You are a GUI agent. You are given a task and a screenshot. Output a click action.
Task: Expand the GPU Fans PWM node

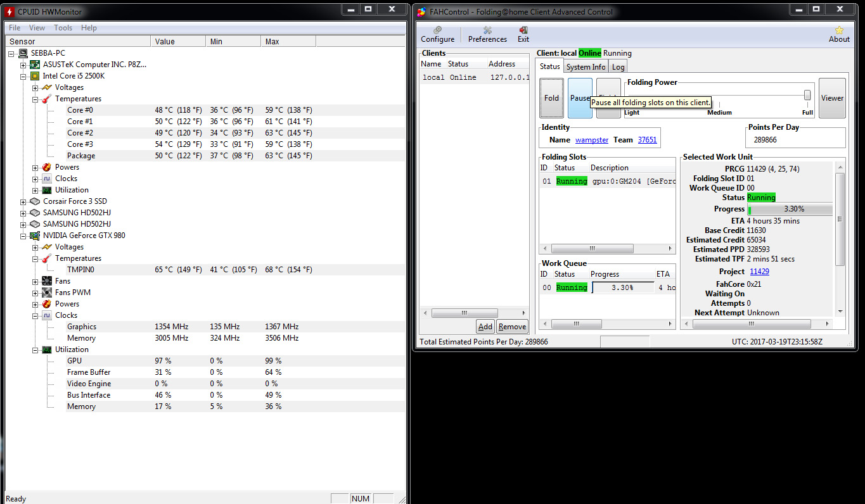pos(35,293)
